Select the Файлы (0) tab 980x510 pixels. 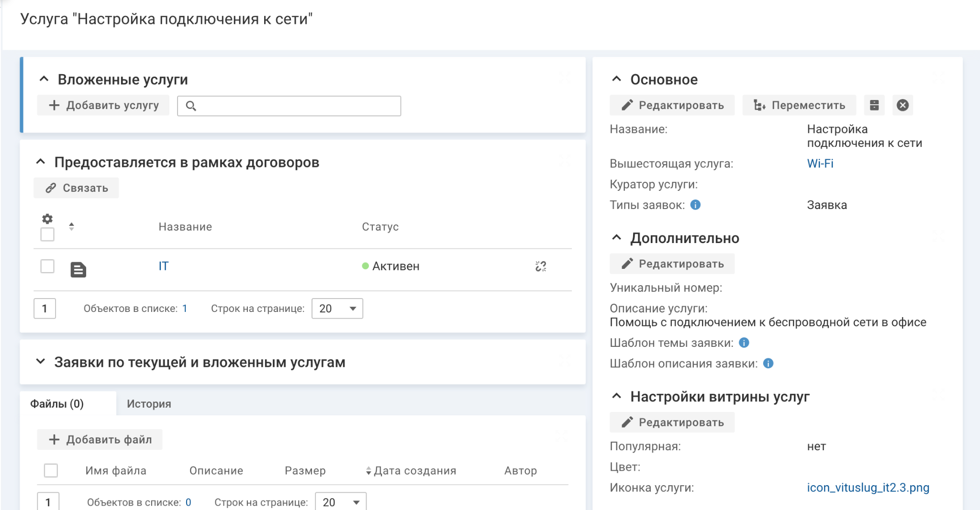(x=57, y=404)
